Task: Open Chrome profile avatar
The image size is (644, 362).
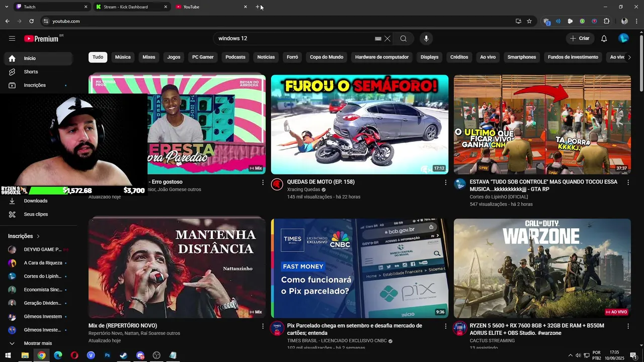Action: coord(624,21)
